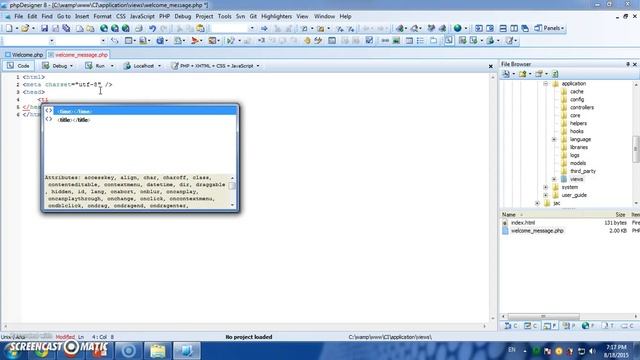Expand the user_guide folder node

point(545,195)
